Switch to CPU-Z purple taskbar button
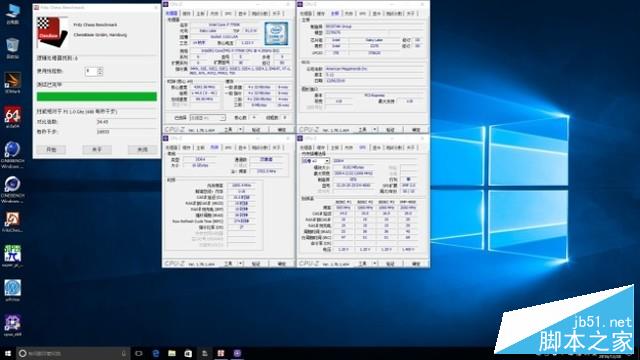 [237, 353]
